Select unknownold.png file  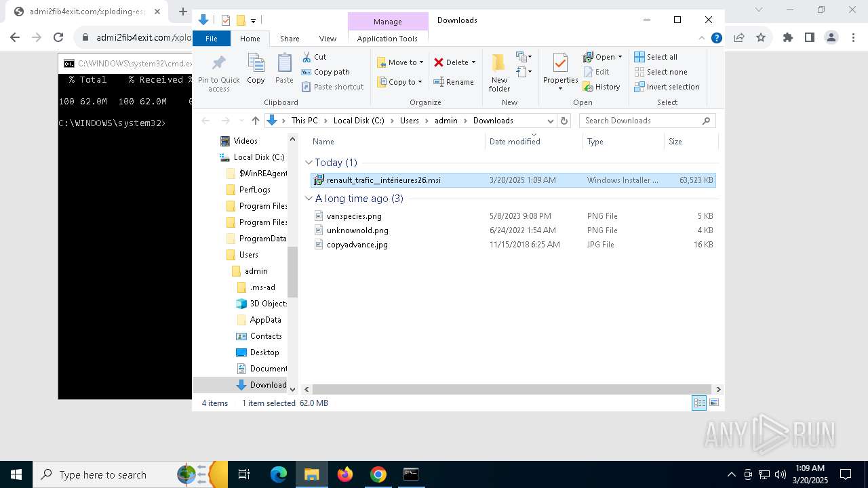click(x=513, y=230)
